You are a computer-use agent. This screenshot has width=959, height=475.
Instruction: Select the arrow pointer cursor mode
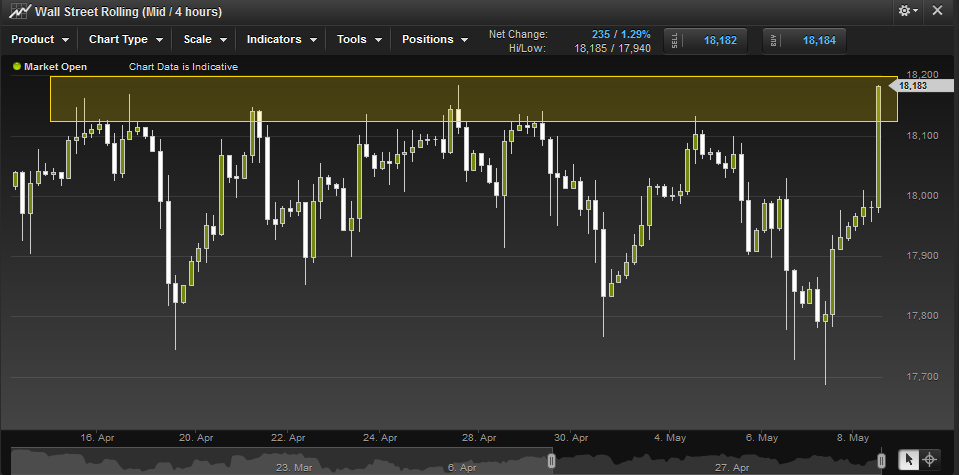(x=909, y=460)
